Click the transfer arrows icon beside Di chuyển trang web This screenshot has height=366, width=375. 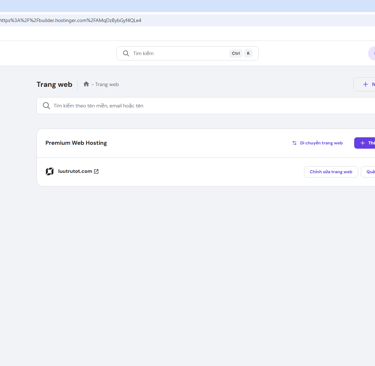click(294, 143)
